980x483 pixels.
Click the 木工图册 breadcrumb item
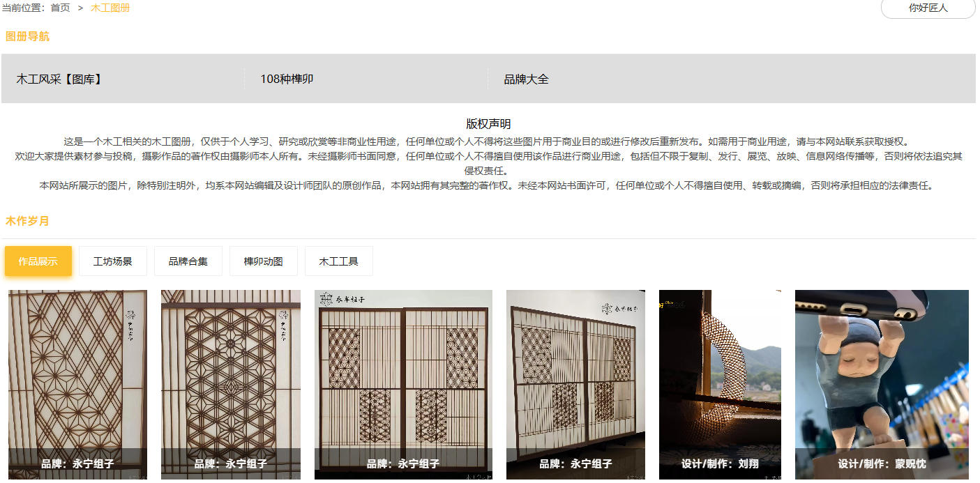(x=110, y=8)
